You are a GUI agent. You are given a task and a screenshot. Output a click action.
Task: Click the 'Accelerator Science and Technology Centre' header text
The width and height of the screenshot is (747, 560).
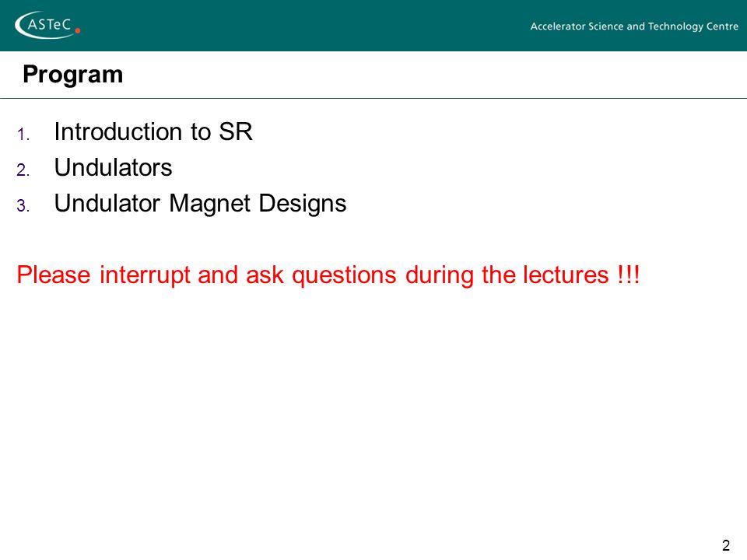[x=634, y=26]
